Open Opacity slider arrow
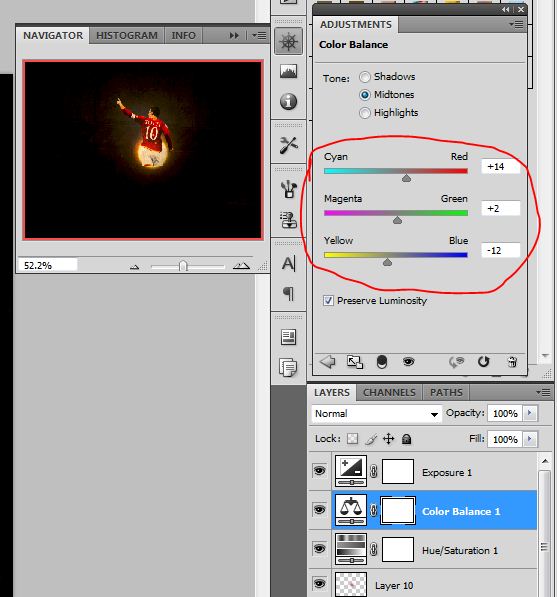Viewport: 557px width, 597px height. tap(530, 413)
